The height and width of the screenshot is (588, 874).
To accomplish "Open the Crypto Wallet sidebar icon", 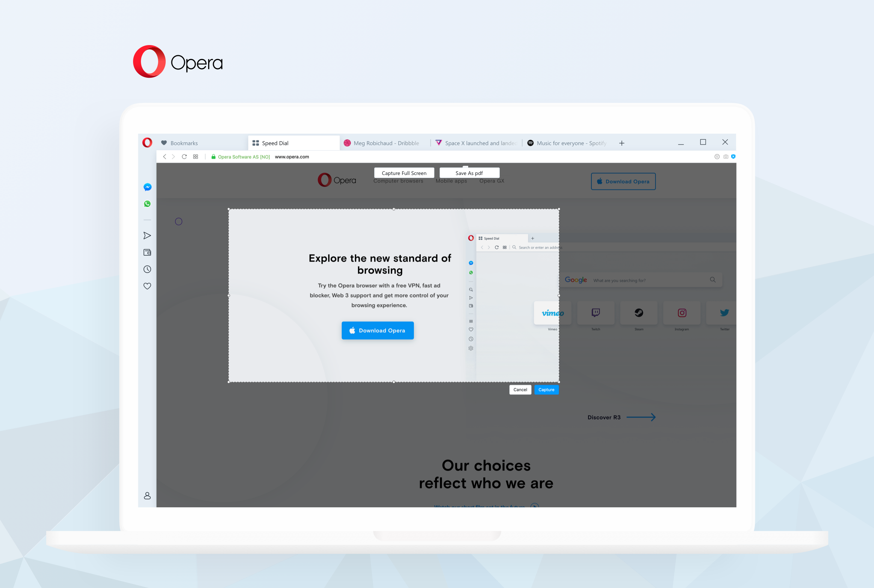I will pos(147,252).
